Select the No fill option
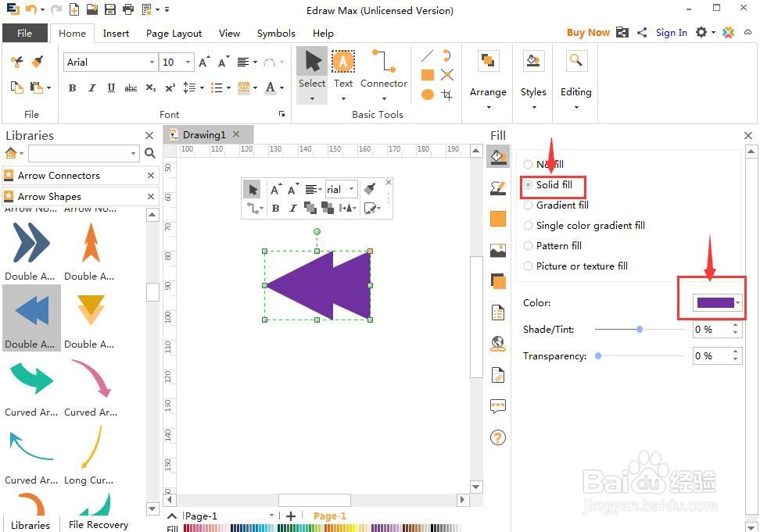The width and height of the screenshot is (760, 532). [x=544, y=164]
